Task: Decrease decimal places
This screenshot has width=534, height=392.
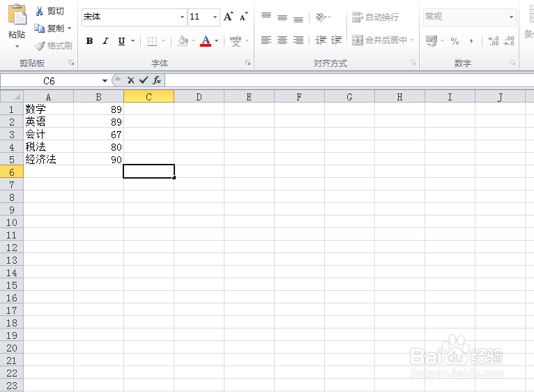Action: click(x=509, y=41)
